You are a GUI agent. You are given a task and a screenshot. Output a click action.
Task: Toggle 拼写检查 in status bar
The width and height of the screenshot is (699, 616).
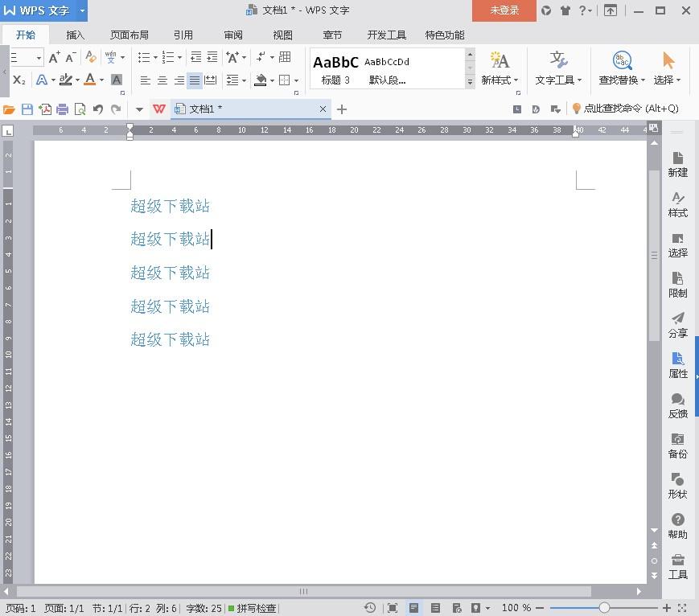[253, 608]
